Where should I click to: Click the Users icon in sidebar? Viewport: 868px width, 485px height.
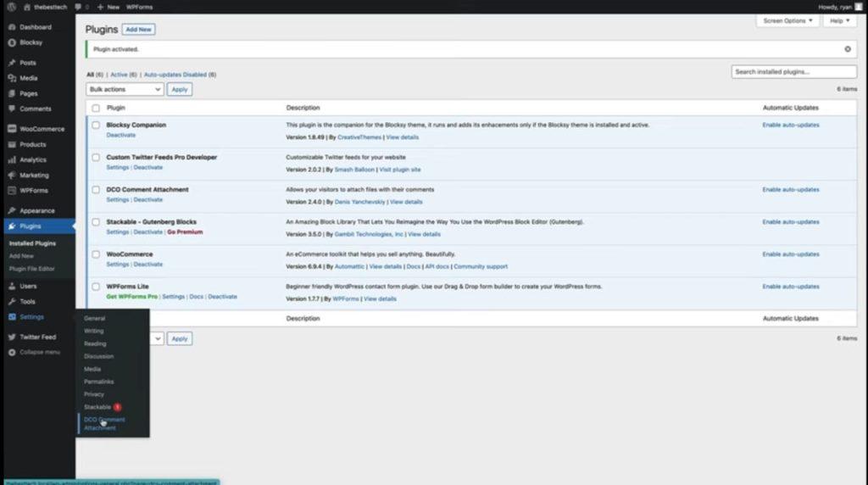point(12,287)
